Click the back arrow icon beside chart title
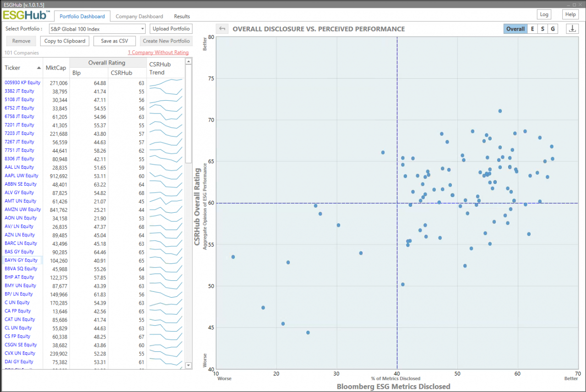Image resolution: width=586 pixels, height=392 pixels. click(x=222, y=29)
